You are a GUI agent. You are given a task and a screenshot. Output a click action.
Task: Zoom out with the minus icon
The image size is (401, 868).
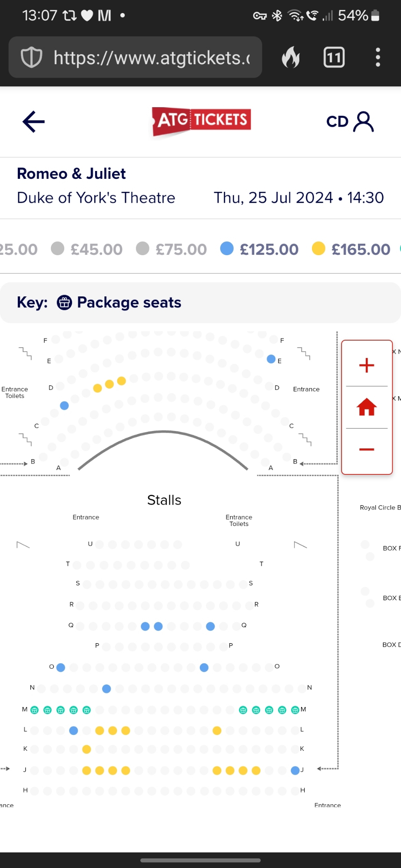click(x=367, y=449)
